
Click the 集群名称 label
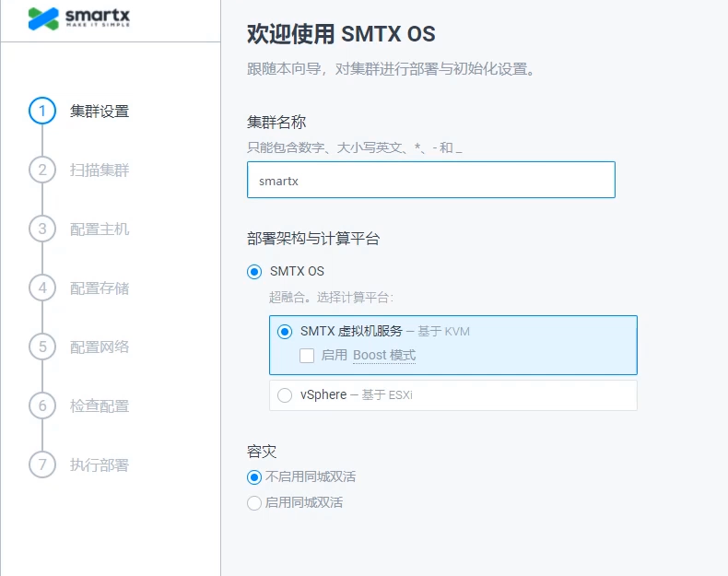point(276,122)
